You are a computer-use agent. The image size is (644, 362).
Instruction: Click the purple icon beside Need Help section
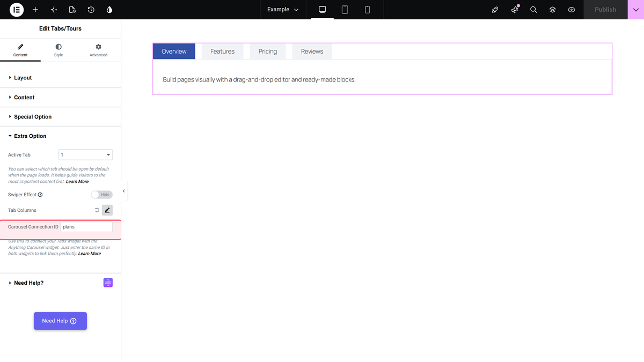tap(108, 283)
